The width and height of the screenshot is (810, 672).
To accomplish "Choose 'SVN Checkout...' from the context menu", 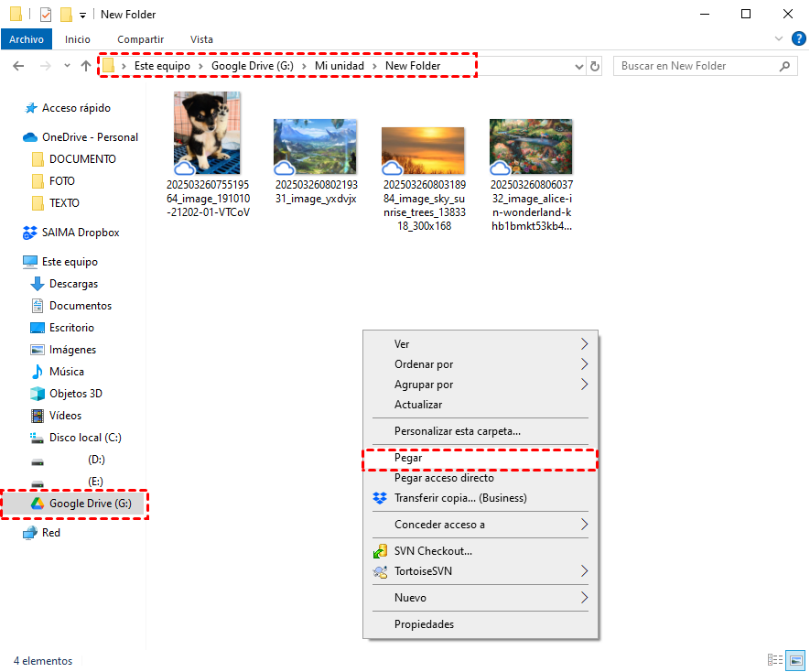I will coord(481,551).
